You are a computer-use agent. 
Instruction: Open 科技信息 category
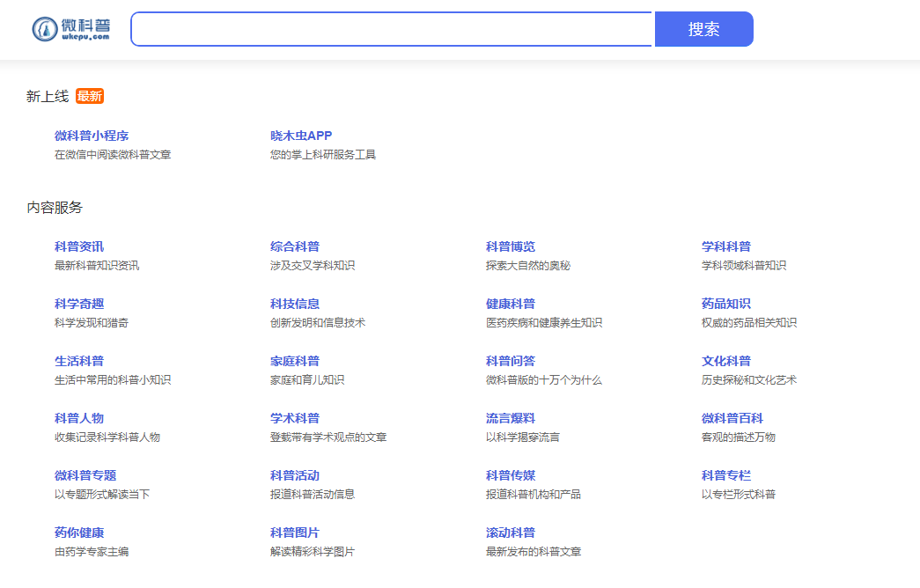pos(295,304)
